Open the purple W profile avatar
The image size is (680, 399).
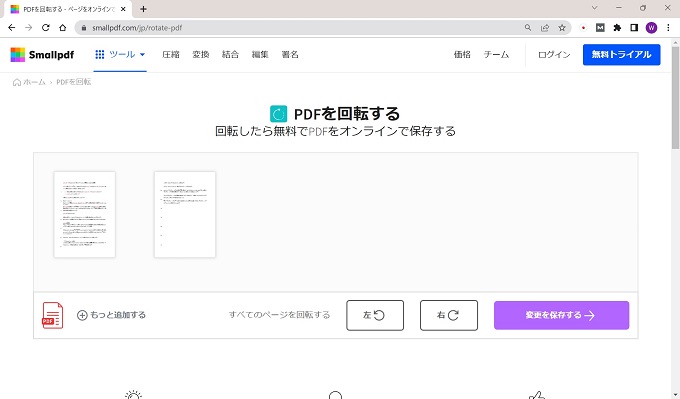[651, 28]
